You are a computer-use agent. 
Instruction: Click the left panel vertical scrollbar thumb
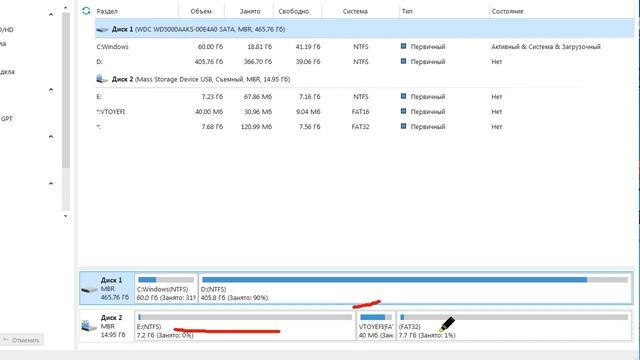click(x=66, y=90)
